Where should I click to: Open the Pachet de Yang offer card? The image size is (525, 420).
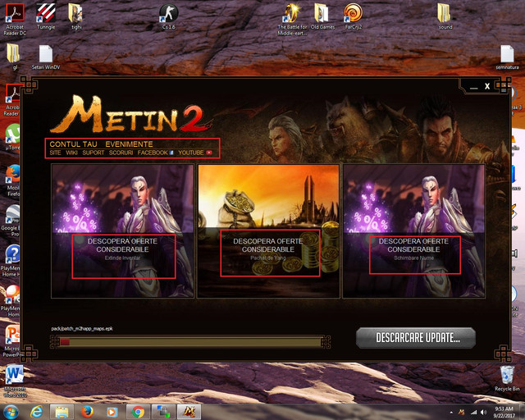point(268,231)
